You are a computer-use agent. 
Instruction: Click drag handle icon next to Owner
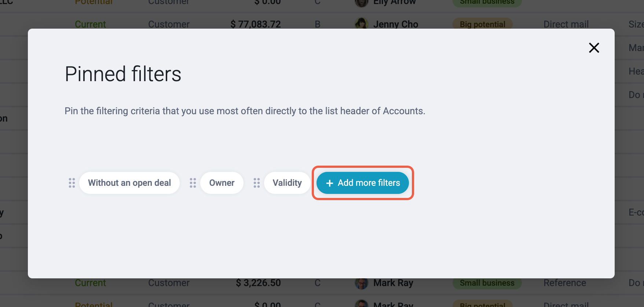(x=193, y=183)
